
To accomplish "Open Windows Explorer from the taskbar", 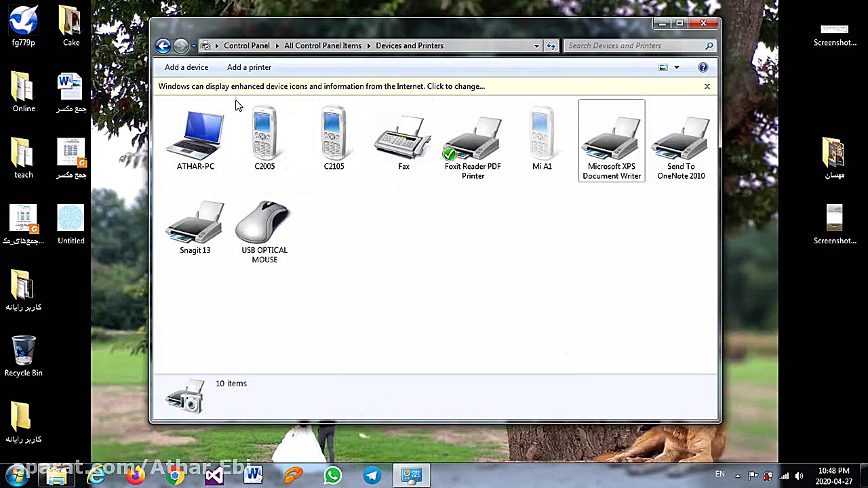I will [x=57, y=476].
